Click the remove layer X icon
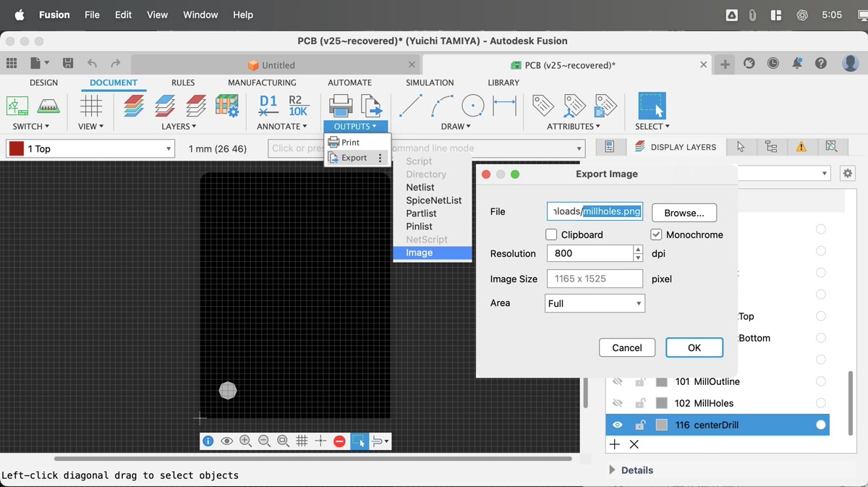Image resolution: width=868 pixels, height=487 pixels. 634,444
